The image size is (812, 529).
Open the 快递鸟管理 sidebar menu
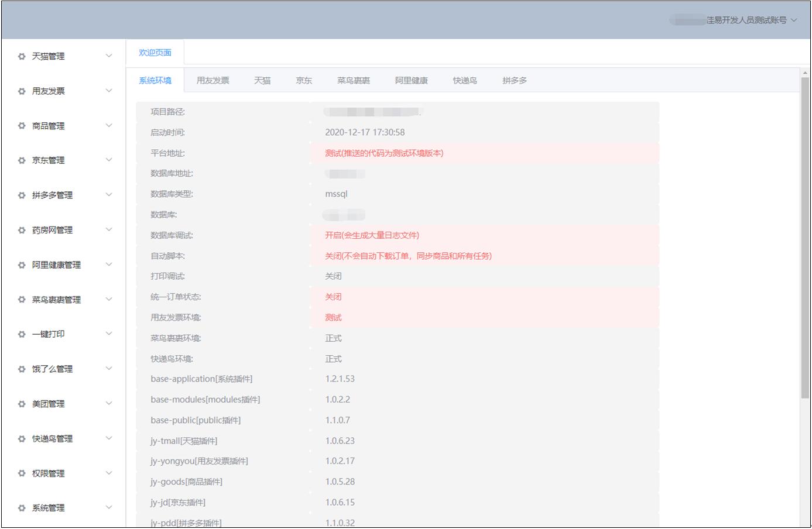53,439
